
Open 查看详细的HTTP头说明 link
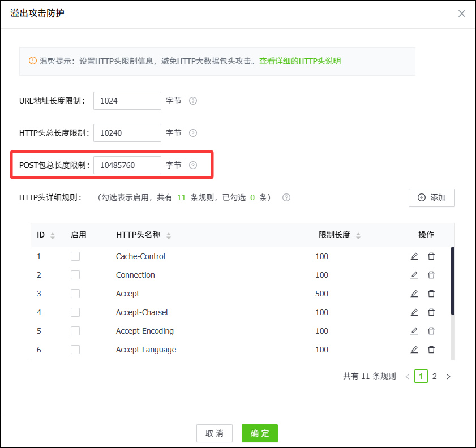300,61
